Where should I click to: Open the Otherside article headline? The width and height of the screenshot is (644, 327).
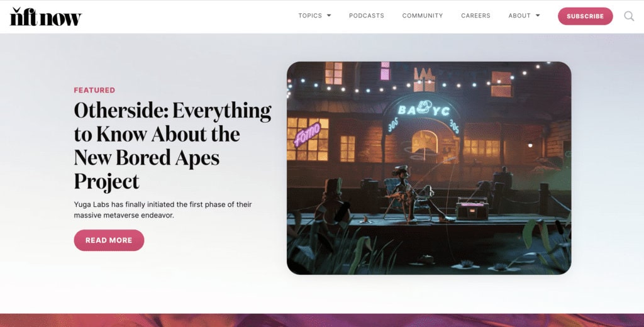tap(172, 146)
